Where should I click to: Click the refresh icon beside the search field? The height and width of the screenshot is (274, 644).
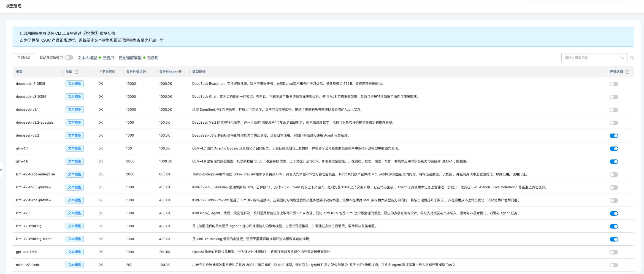[x=632, y=58]
